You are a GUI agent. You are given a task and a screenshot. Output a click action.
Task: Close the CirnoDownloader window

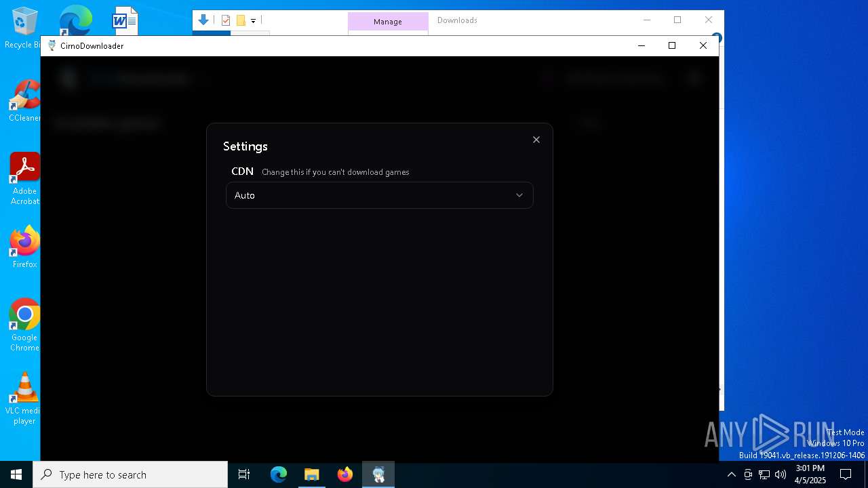click(703, 45)
